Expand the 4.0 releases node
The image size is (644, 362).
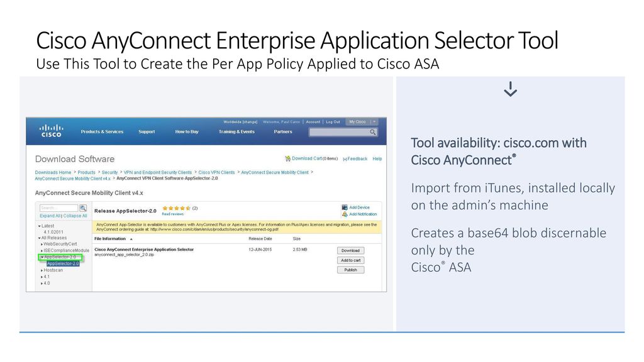(x=42, y=283)
